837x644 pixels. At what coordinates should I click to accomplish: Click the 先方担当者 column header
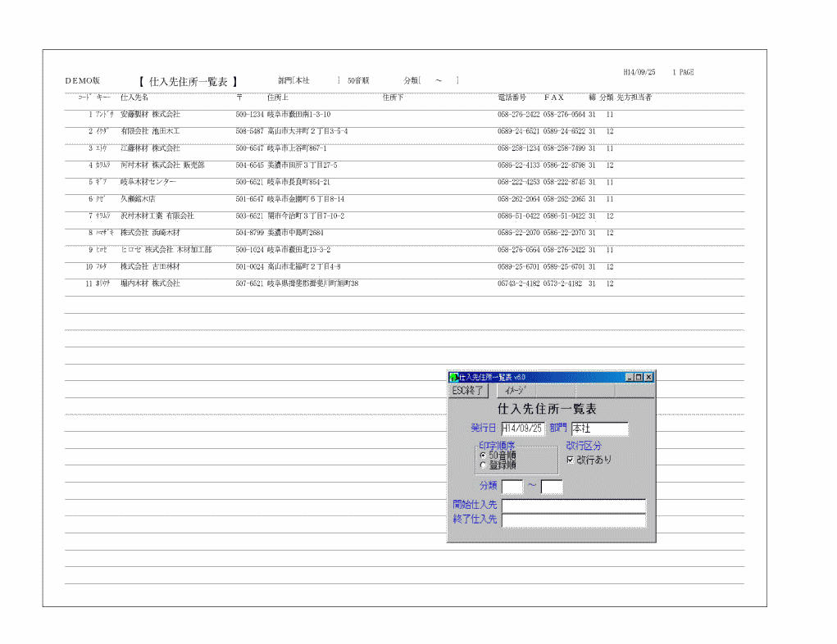click(x=635, y=98)
